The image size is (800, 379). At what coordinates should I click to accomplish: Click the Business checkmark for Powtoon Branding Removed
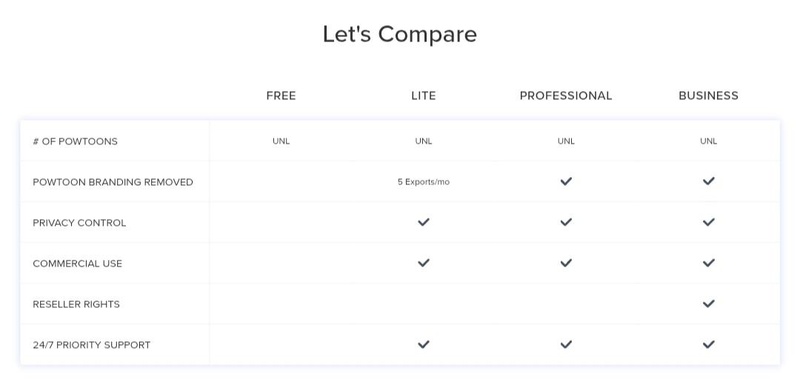coord(708,181)
